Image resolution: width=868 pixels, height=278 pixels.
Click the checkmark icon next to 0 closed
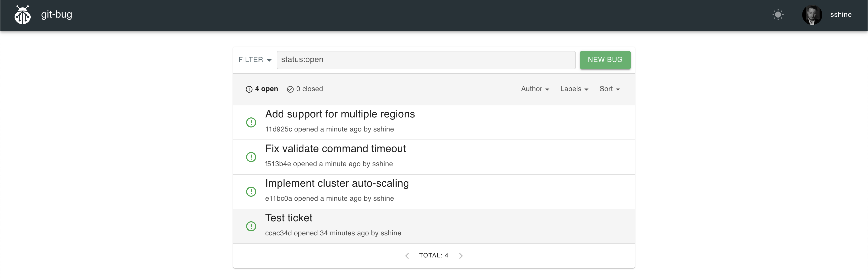coord(290,89)
